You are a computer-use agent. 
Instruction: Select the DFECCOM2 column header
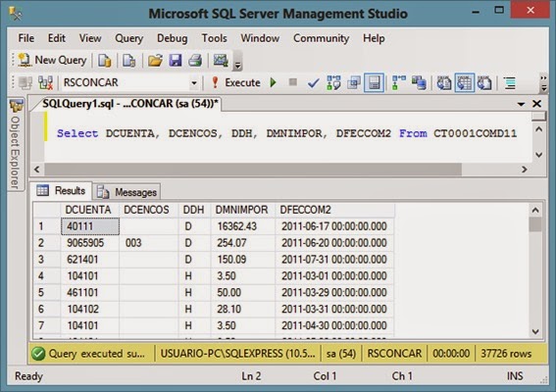click(x=334, y=210)
